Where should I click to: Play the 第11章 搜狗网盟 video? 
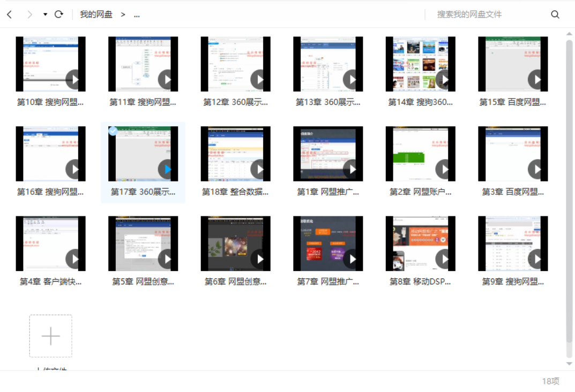coord(167,79)
